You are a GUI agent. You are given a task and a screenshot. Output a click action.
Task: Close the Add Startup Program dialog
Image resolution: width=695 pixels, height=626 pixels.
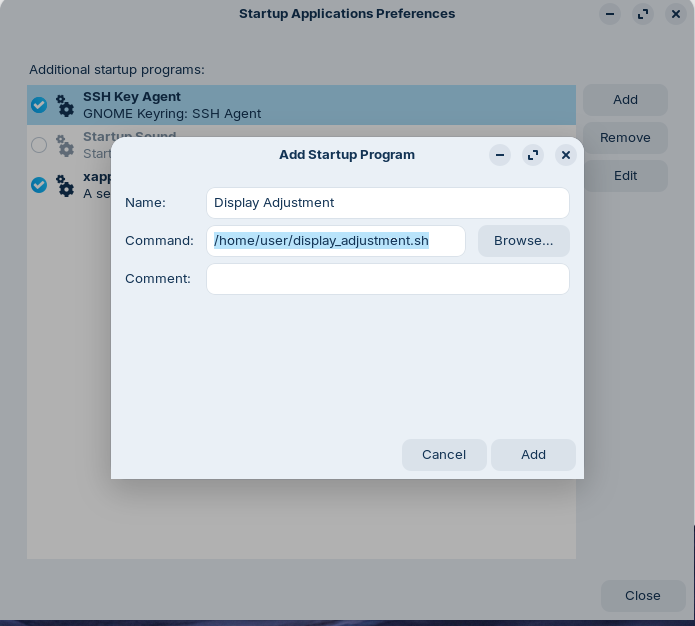click(566, 155)
